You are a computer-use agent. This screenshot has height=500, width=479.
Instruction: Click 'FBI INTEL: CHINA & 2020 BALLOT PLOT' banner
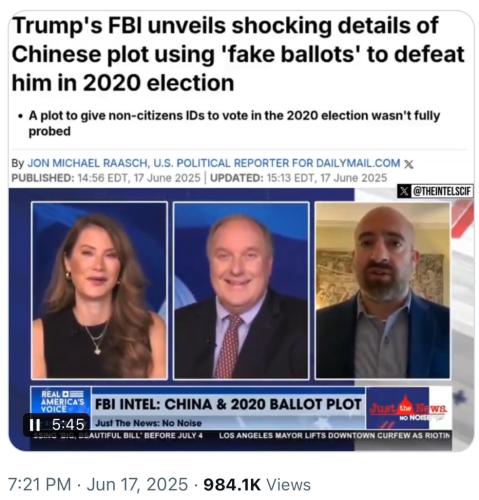[228, 404]
